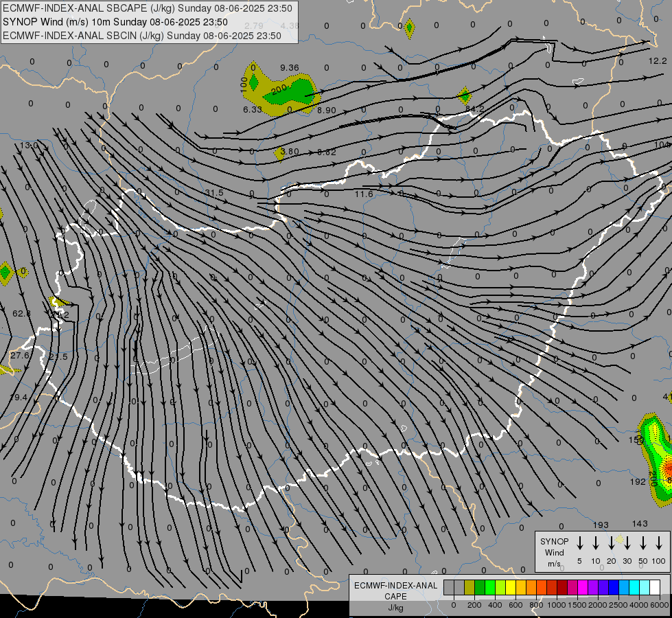672x618 pixels.
Task: Click the azure light-blue swatch in the CAPE scale
Action: [x=624, y=587]
